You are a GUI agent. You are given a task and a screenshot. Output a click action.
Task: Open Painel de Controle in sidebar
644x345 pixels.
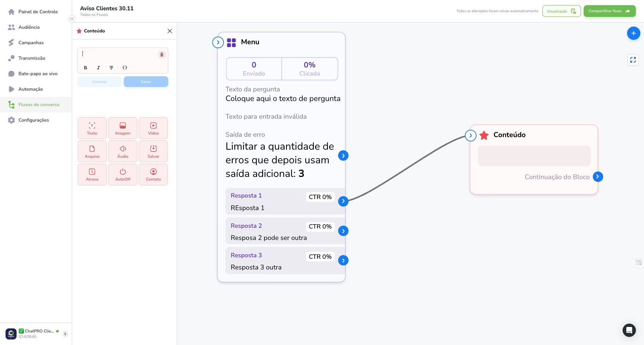pyautogui.click(x=36, y=12)
